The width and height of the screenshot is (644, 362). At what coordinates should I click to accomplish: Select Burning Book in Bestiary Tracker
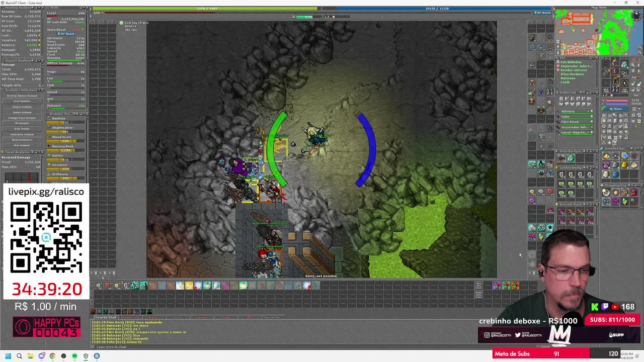(x=66, y=148)
